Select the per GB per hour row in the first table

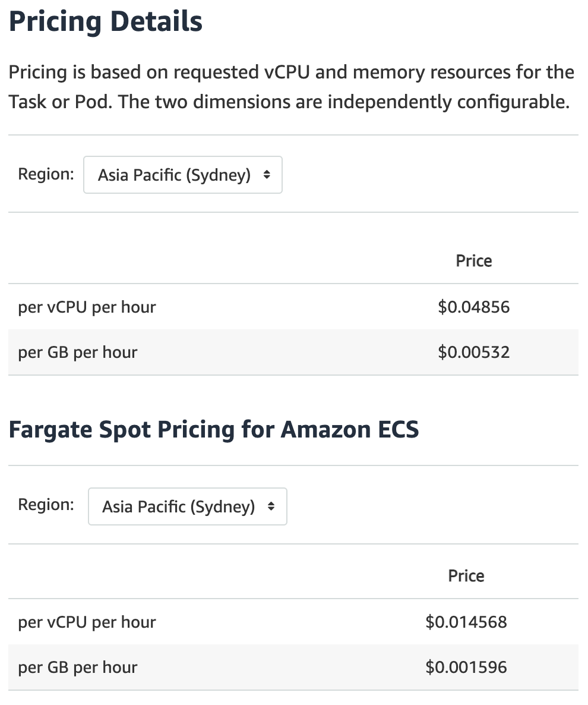(x=293, y=352)
